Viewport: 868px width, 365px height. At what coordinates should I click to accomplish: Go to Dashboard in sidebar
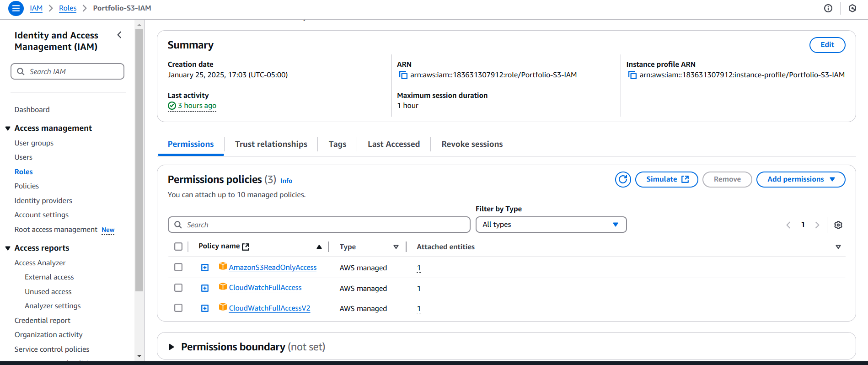pos(32,110)
